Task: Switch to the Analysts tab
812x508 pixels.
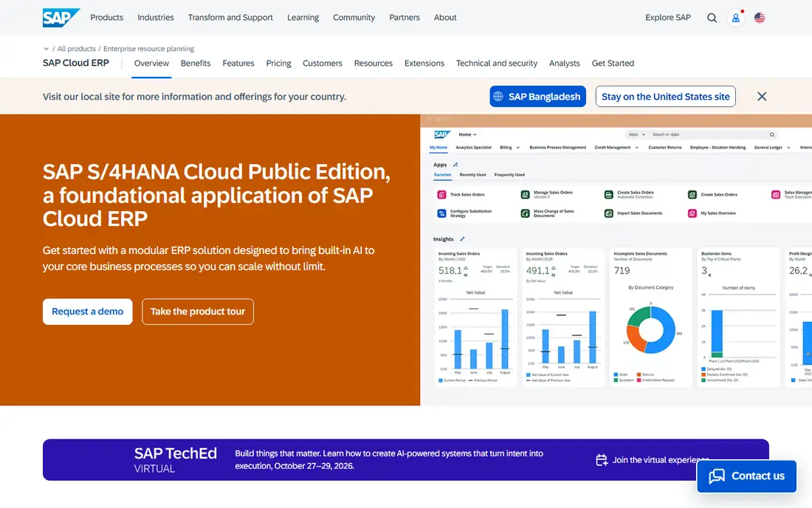Action: click(x=565, y=63)
